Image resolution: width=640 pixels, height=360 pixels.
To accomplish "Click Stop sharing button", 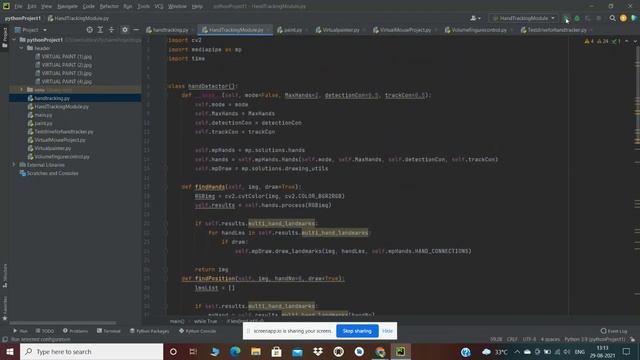I will click(x=357, y=331).
